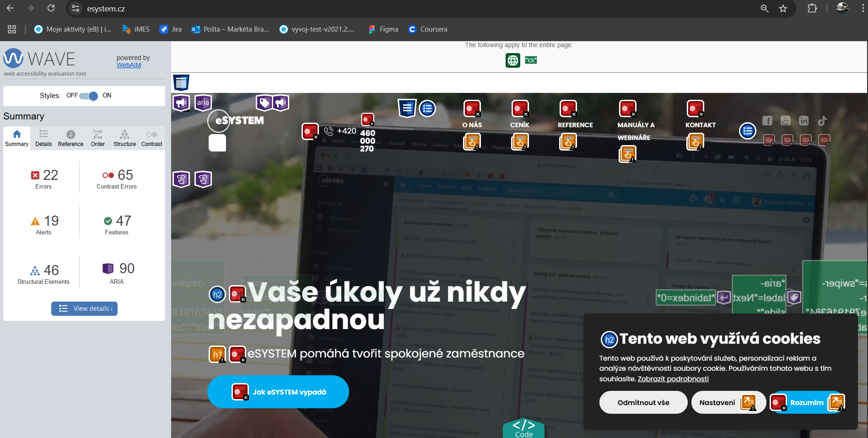Open the iMES bookmark
This screenshot has height=438, width=868.
click(136, 29)
